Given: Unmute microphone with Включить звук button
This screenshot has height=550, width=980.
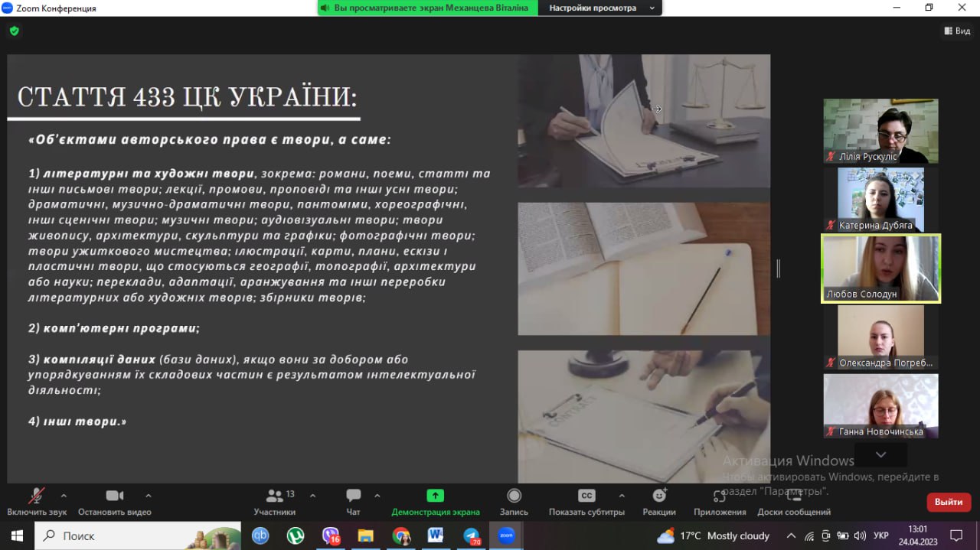Looking at the screenshot, I should point(36,496).
